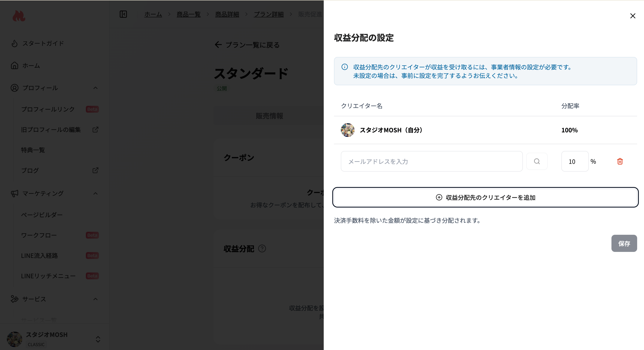This screenshot has height=350, width=644.
Task: Click the Beta badge next to プロフィールリンク
Action: pyautogui.click(x=92, y=109)
